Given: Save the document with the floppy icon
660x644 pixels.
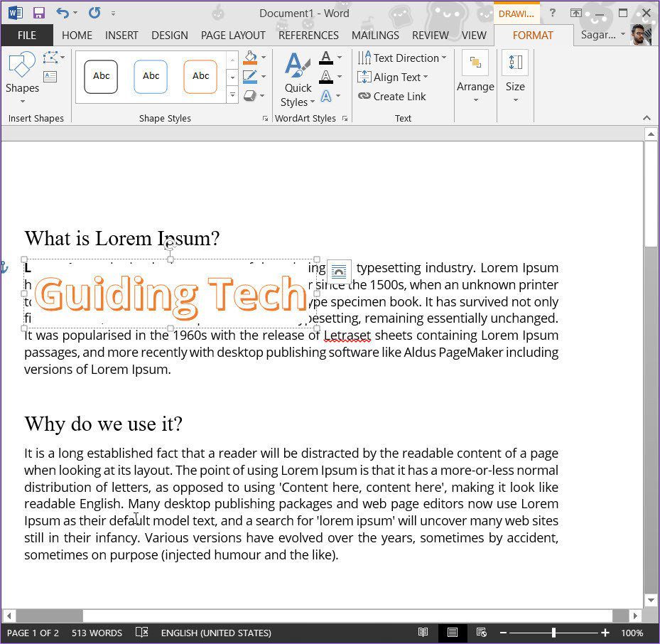Looking at the screenshot, I should (x=39, y=13).
